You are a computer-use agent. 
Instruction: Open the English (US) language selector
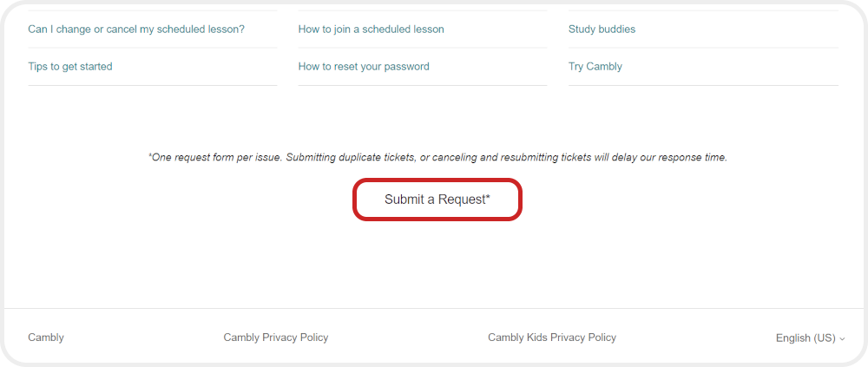[x=806, y=338]
